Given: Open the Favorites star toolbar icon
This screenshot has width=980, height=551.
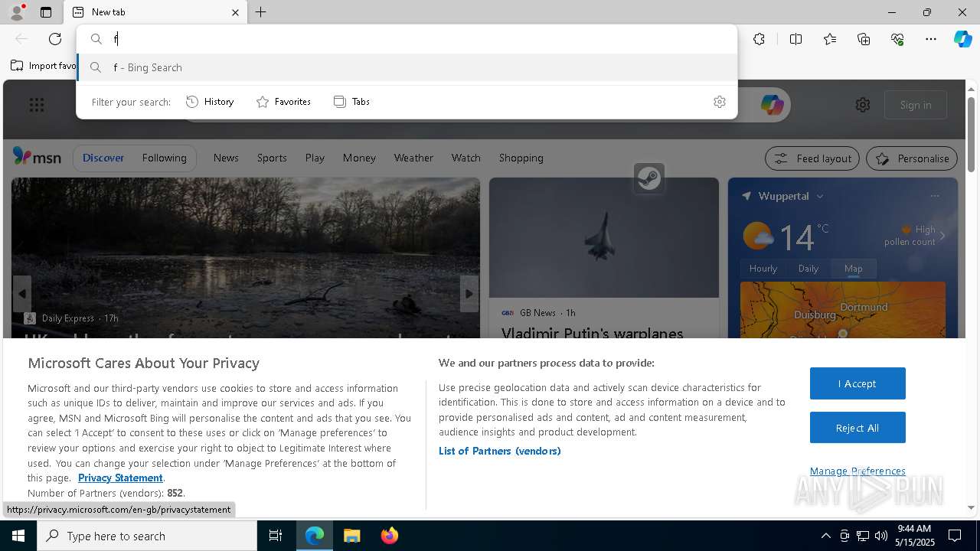Looking at the screenshot, I should 830,39.
